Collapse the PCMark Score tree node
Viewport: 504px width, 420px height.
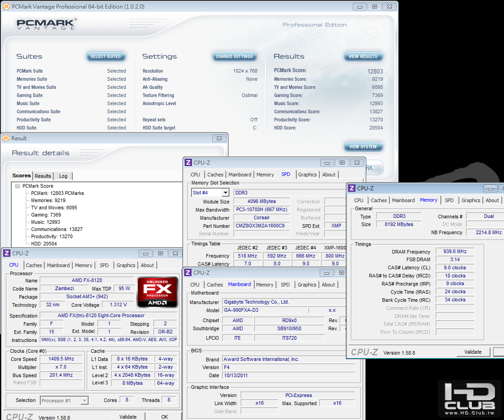[18, 186]
